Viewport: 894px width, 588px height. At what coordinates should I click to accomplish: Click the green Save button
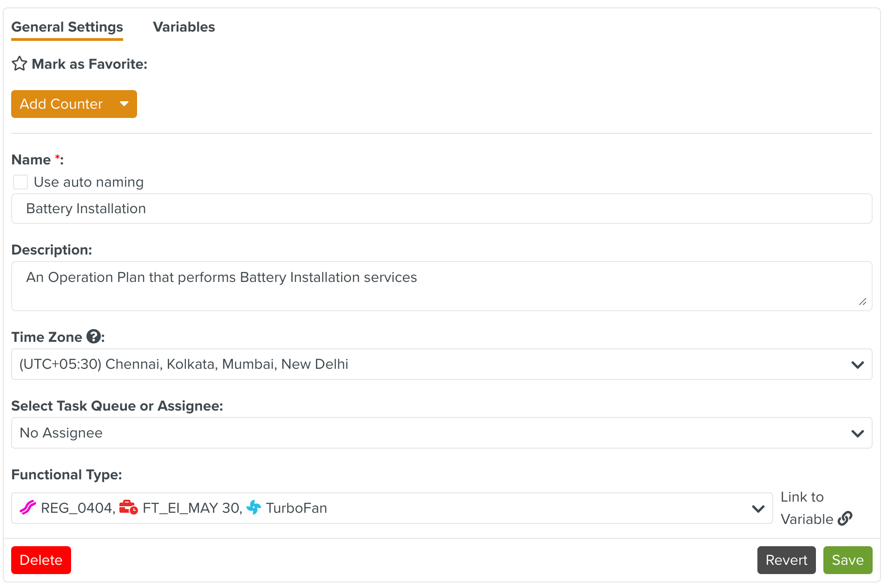click(848, 560)
